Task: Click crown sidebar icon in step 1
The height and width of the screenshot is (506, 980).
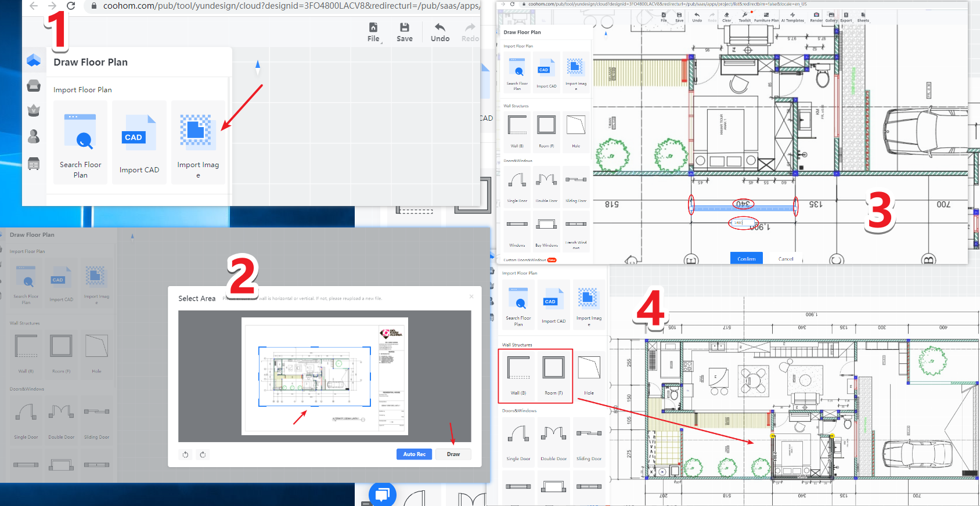Action: point(34,110)
